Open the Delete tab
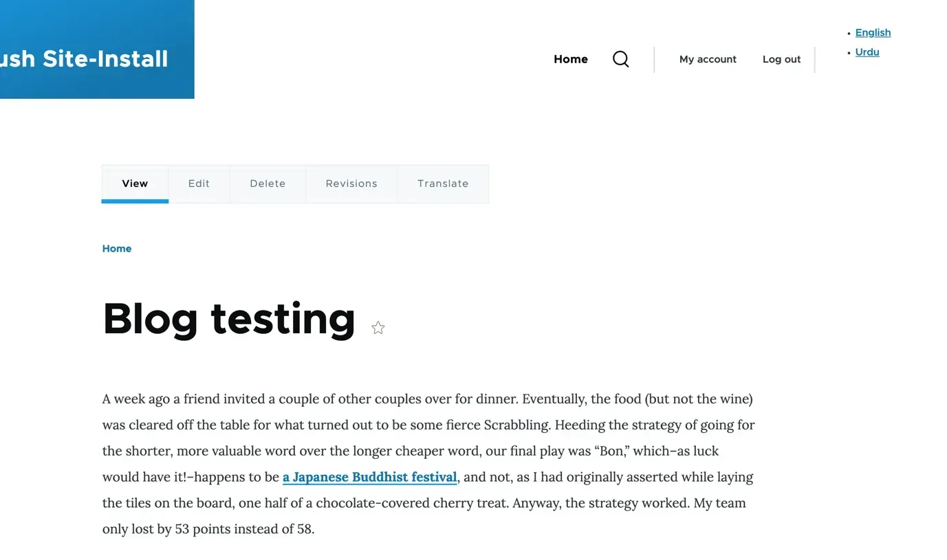 (x=268, y=183)
